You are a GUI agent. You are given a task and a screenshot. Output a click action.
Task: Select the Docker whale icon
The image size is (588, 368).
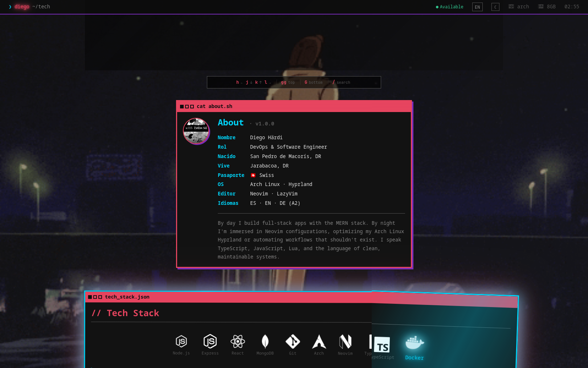(415, 343)
